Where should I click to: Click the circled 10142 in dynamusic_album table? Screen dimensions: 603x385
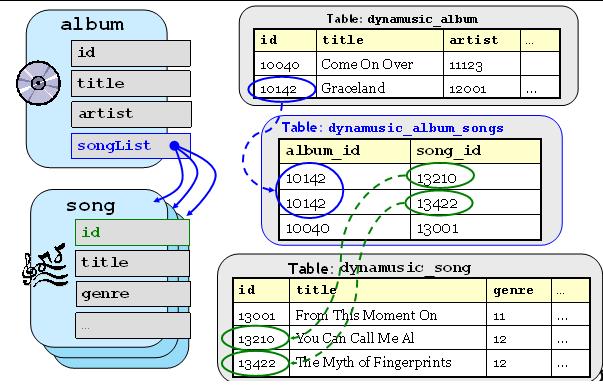(x=282, y=89)
